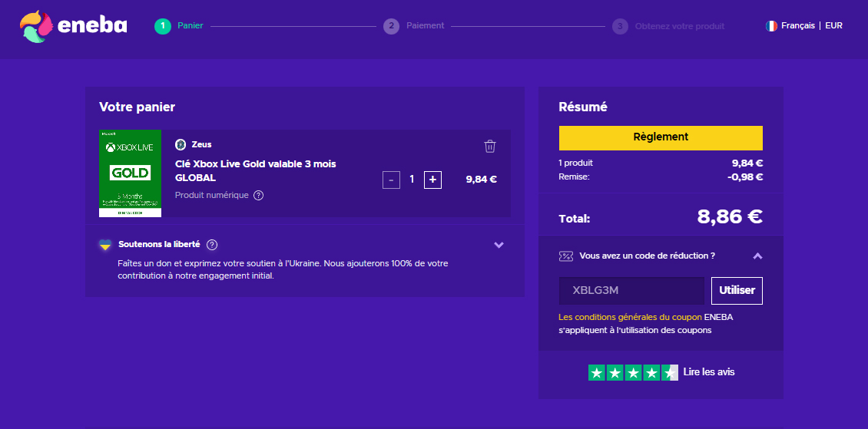Open Les conditions générales du coupon link

[x=630, y=317]
